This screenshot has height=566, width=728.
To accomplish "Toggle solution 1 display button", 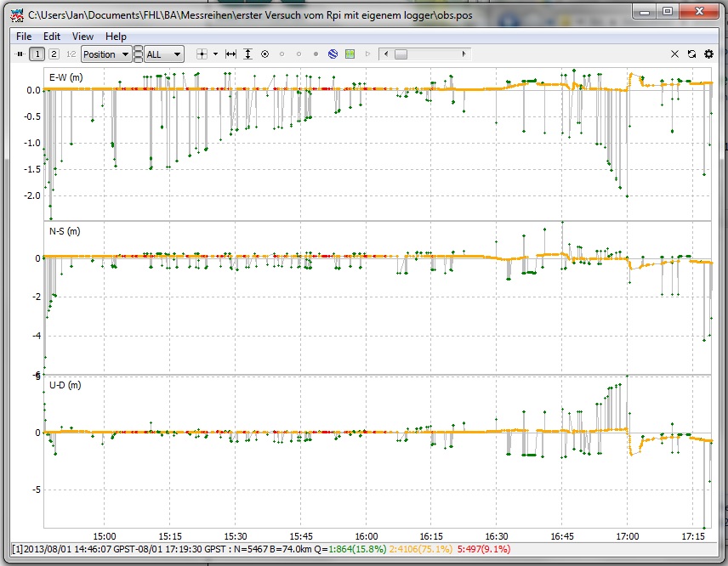I will [x=37, y=54].
